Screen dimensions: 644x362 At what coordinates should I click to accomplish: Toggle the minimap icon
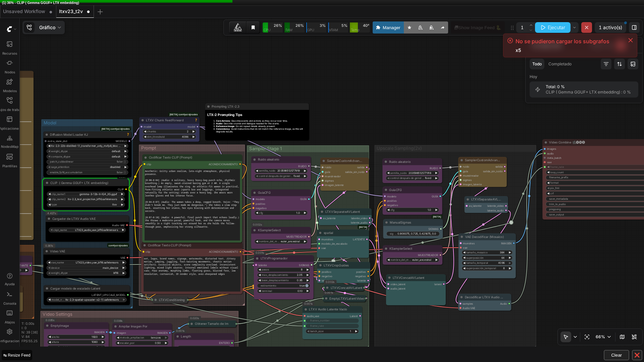(622, 337)
